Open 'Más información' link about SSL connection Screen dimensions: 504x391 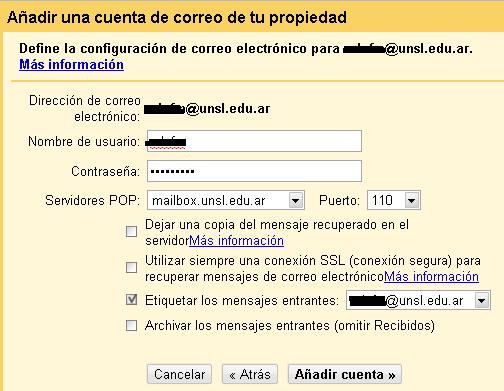click(x=431, y=277)
